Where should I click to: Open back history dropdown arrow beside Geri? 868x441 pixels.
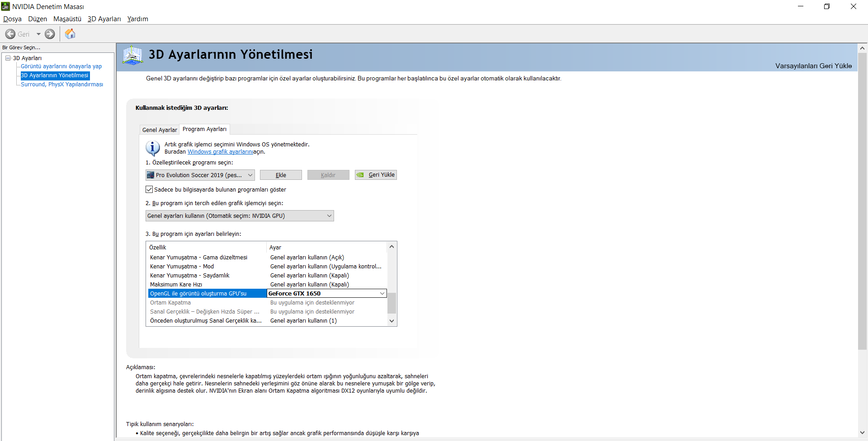click(38, 34)
